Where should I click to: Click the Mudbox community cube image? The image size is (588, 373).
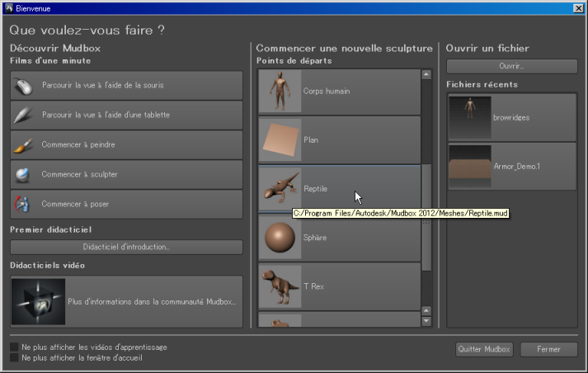pyautogui.click(x=38, y=302)
